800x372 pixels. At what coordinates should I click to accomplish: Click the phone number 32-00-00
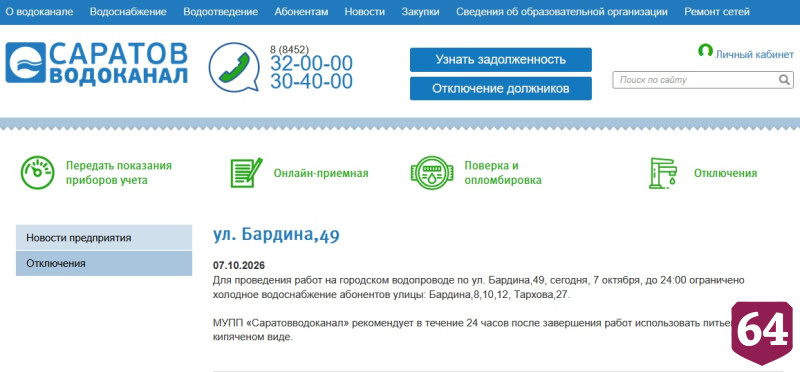point(311,63)
